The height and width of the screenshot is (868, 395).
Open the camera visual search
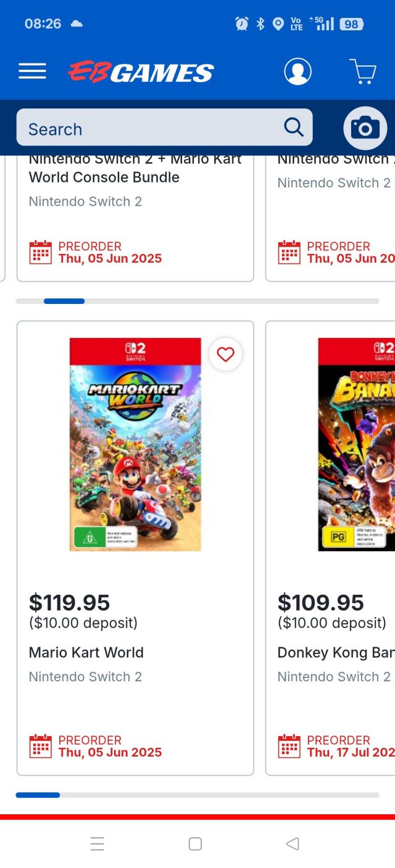tap(365, 128)
